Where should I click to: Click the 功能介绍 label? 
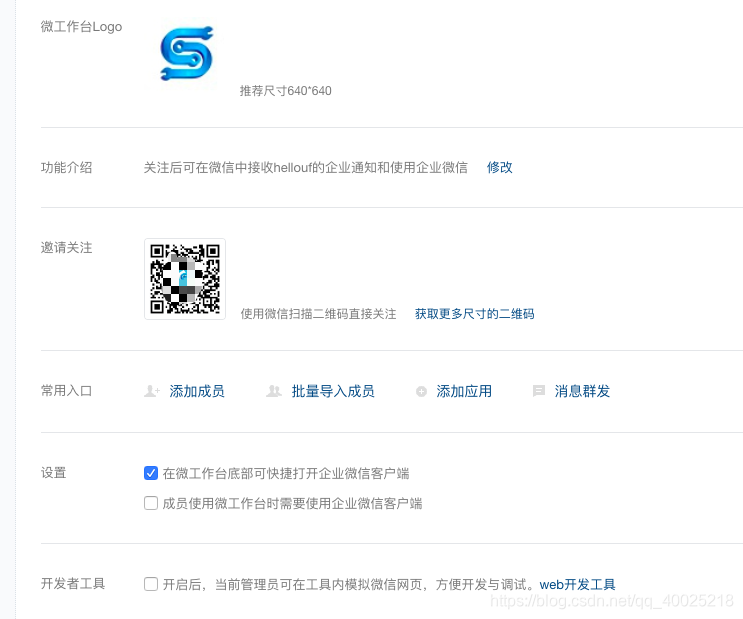click(x=66, y=167)
